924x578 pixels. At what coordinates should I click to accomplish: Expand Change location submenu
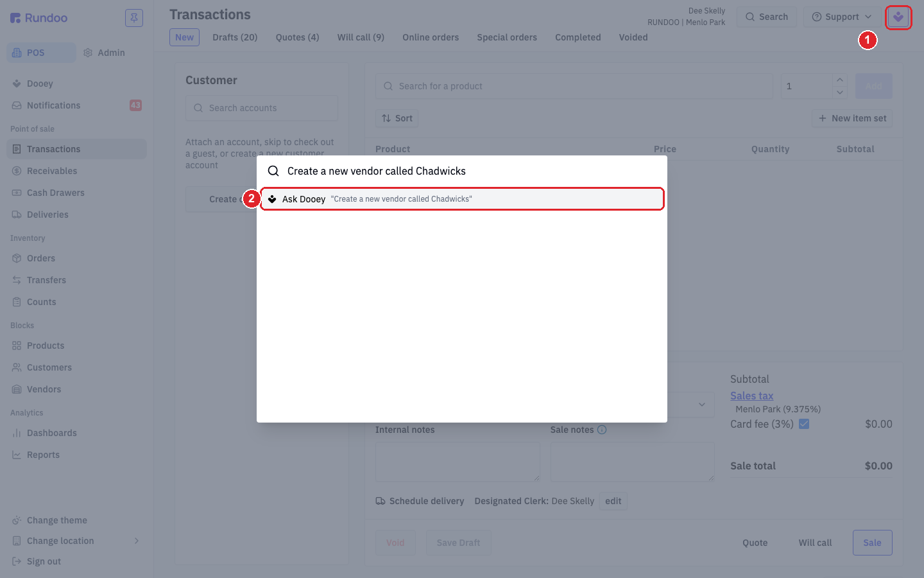76,541
